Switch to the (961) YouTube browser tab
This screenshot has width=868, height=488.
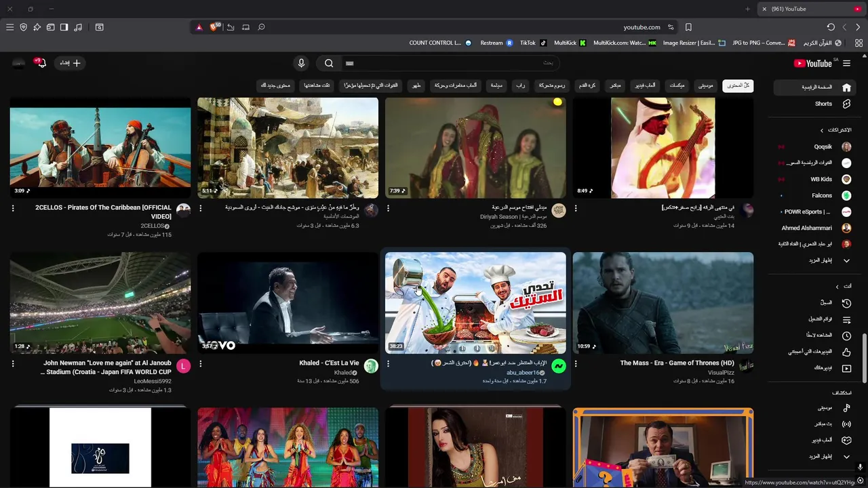click(810, 9)
